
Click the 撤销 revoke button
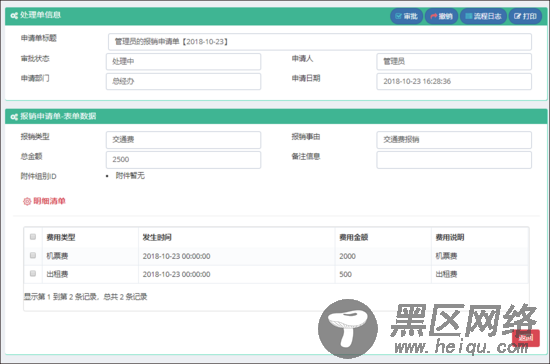(x=441, y=16)
